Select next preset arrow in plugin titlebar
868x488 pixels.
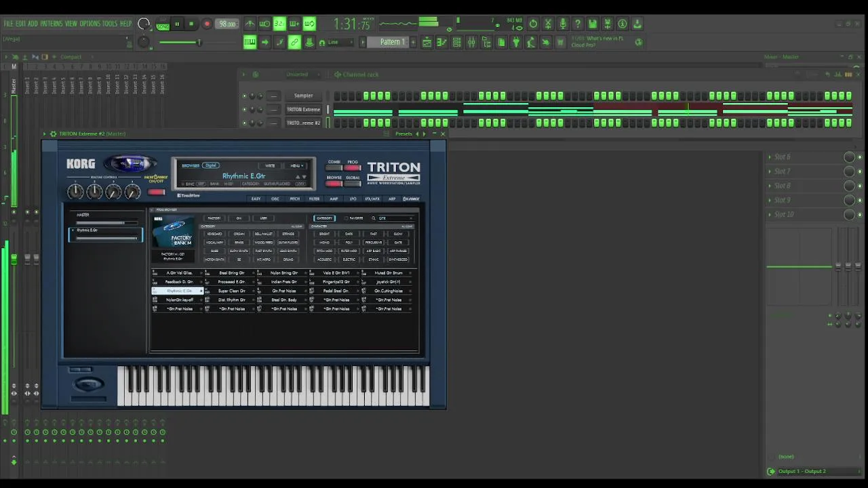pyautogui.click(x=425, y=134)
